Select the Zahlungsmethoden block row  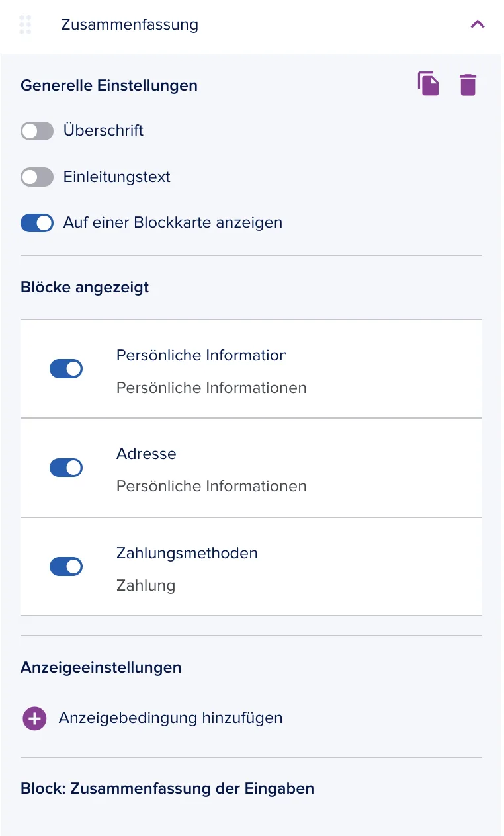[251, 567]
